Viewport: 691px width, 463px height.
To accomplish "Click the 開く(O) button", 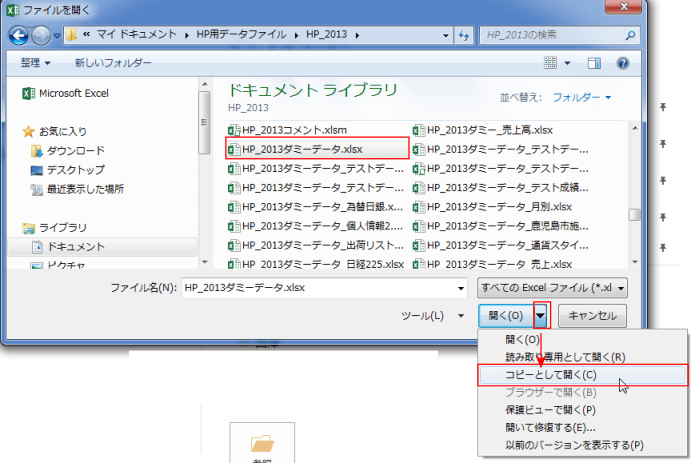I will pyautogui.click(x=506, y=316).
